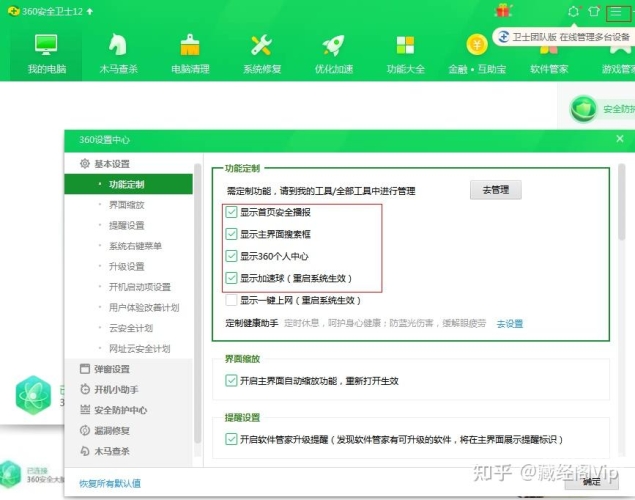Toggle 显示360个人中心 checkbox
Viewport: 635px width, 500px height.
click(231, 256)
